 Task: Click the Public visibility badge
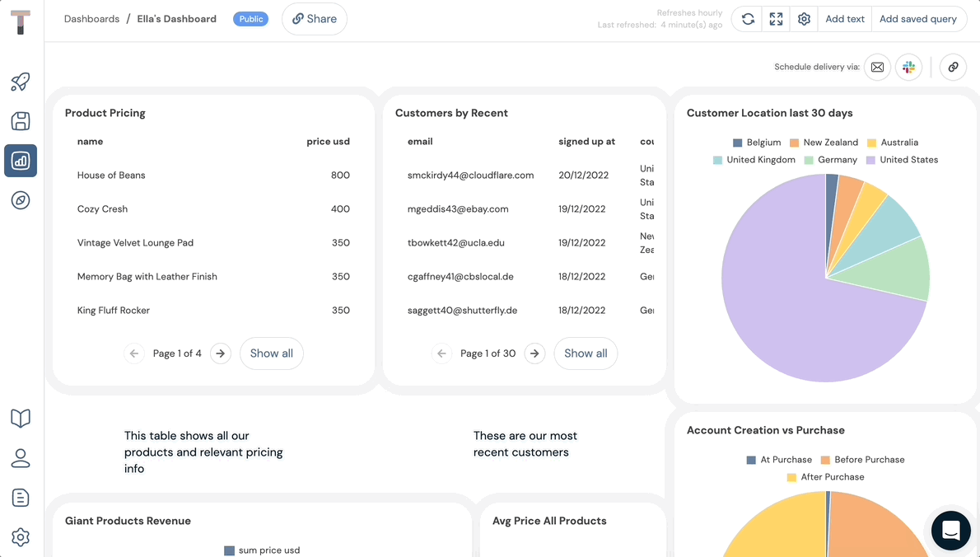click(250, 19)
